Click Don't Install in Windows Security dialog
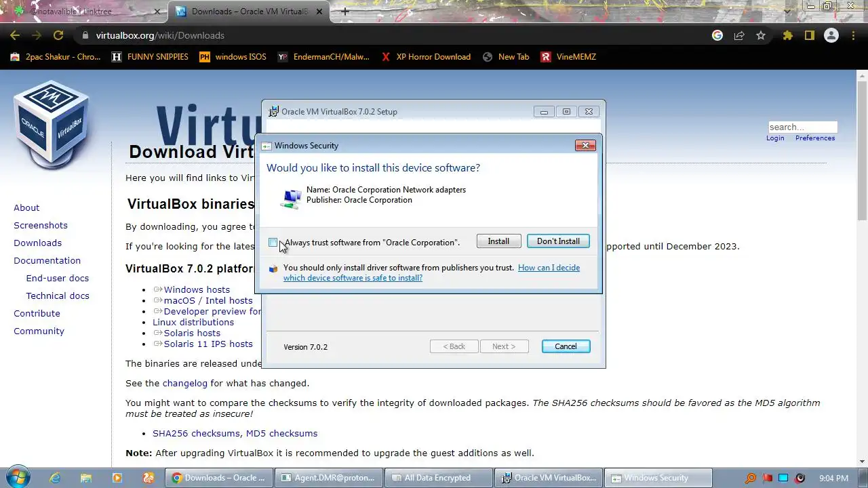Image resolution: width=868 pixels, height=488 pixels. (558, 241)
